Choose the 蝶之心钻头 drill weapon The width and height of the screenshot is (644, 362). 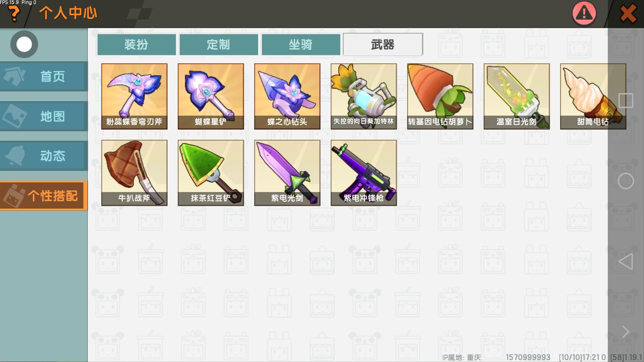[x=287, y=97]
